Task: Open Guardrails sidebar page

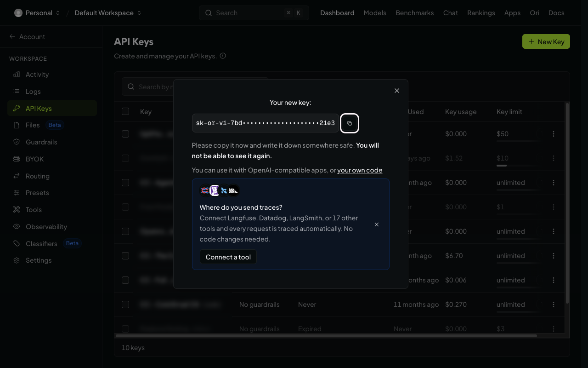Action: (x=52, y=142)
